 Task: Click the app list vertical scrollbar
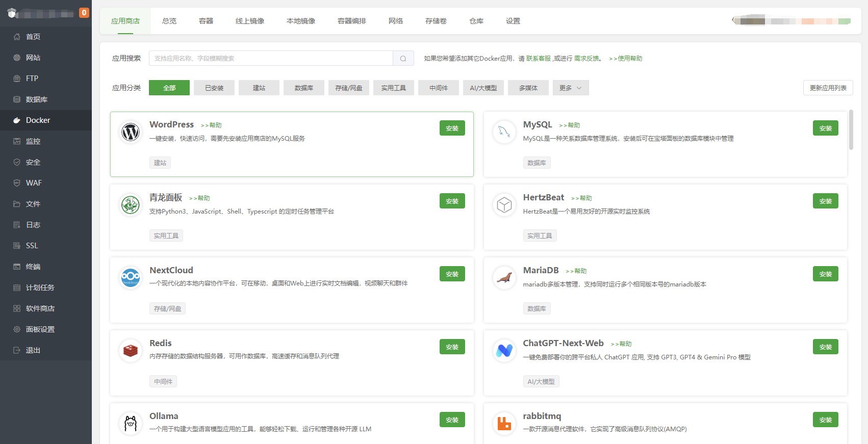[851, 129]
